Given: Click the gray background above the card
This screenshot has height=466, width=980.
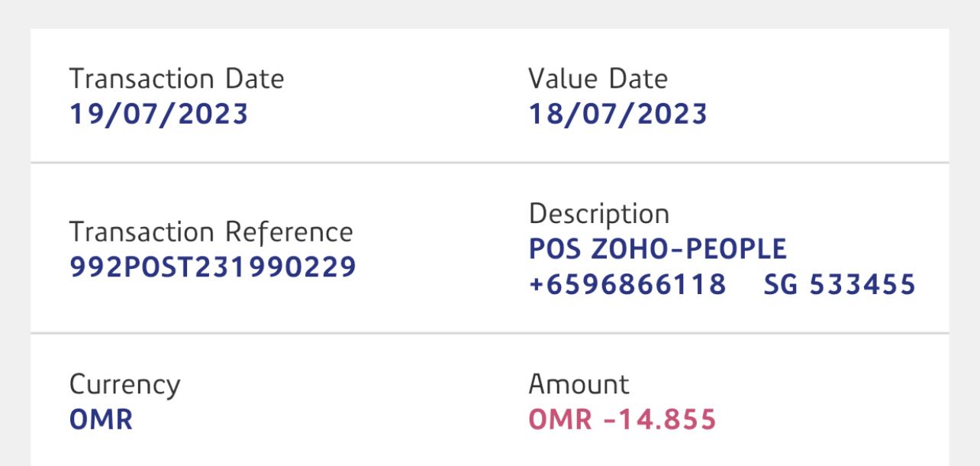Looking at the screenshot, I should point(489,14).
